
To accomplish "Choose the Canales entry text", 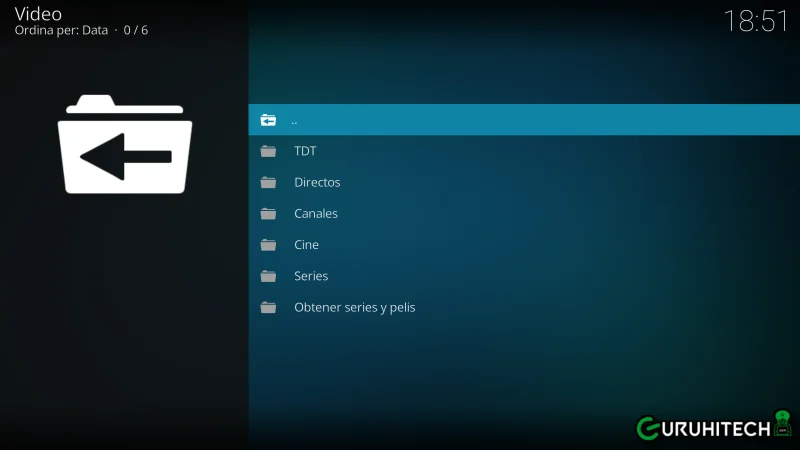I will pos(316,214).
